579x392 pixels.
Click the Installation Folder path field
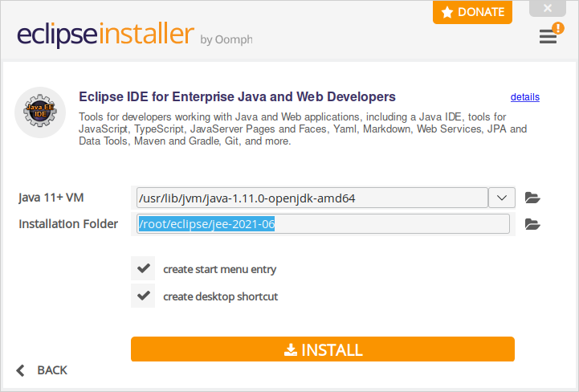[323, 224]
